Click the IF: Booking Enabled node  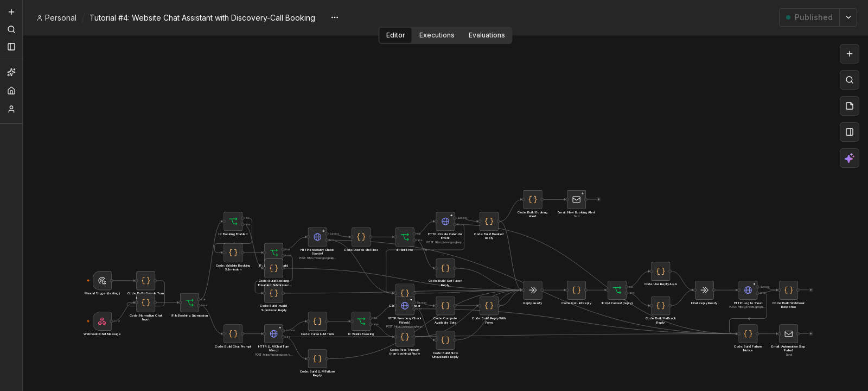pos(233,222)
